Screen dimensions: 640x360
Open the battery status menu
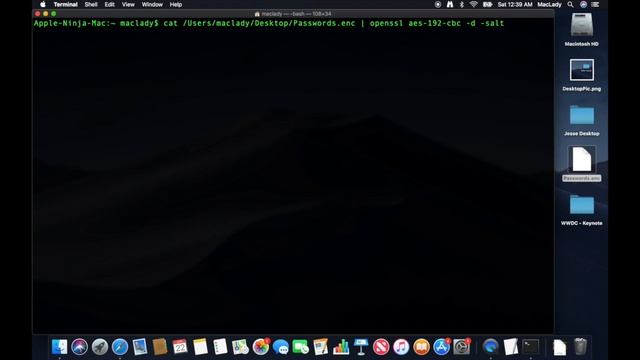coord(487,4)
